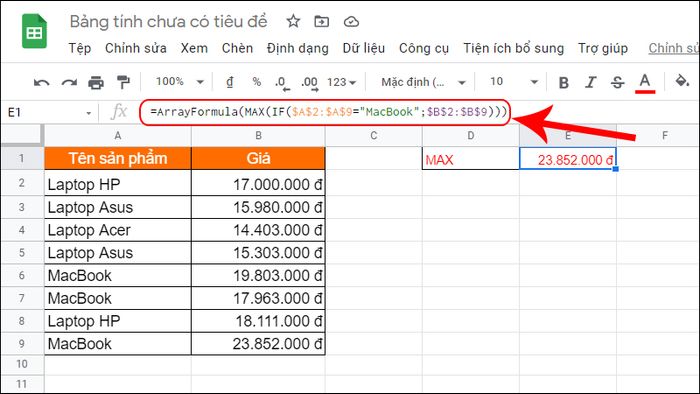
Task: Star the spreadsheet document
Action: pyautogui.click(x=293, y=21)
